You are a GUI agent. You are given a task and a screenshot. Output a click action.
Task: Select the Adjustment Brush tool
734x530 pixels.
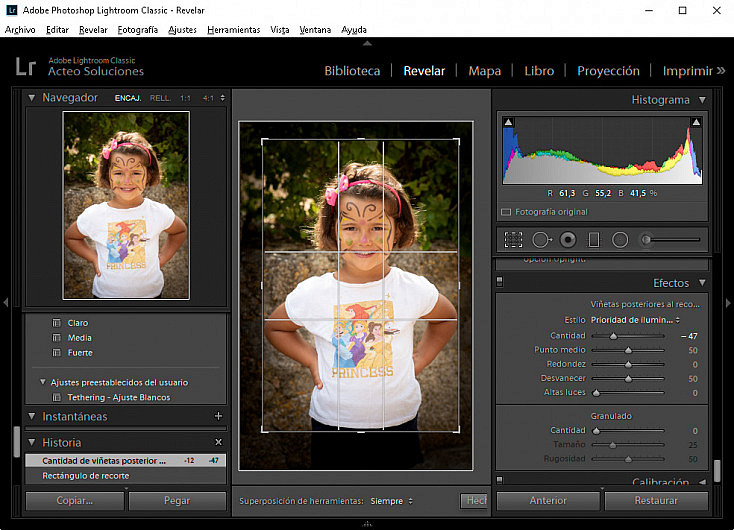coord(670,240)
